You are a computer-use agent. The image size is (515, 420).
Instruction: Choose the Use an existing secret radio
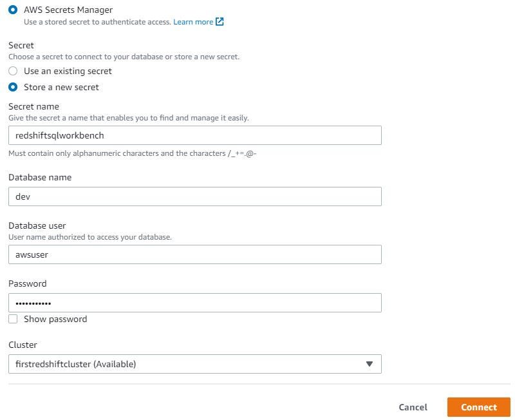13,71
